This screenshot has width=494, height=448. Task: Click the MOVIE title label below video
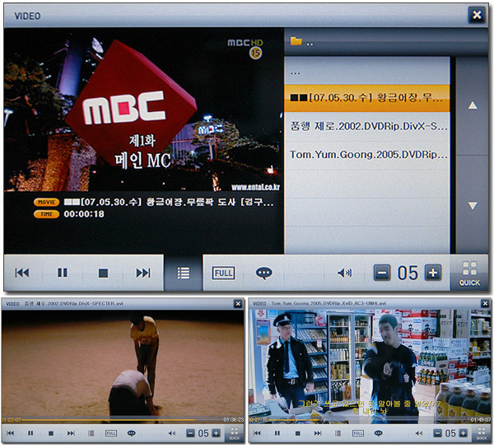(46, 203)
